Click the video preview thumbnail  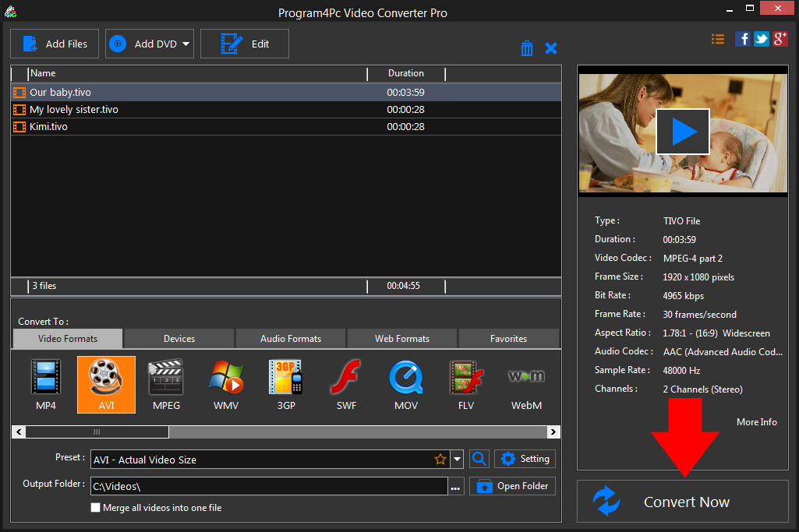(683, 133)
